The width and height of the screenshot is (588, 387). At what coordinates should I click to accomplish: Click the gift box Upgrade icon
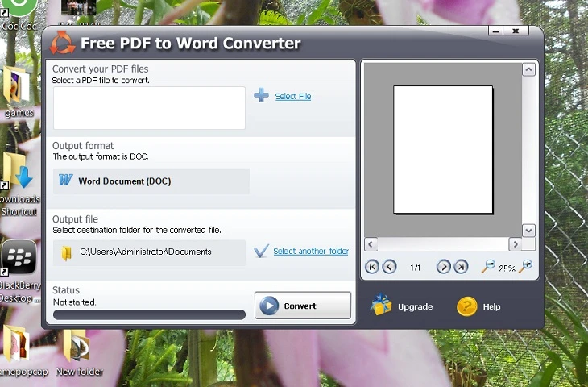[x=381, y=305]
